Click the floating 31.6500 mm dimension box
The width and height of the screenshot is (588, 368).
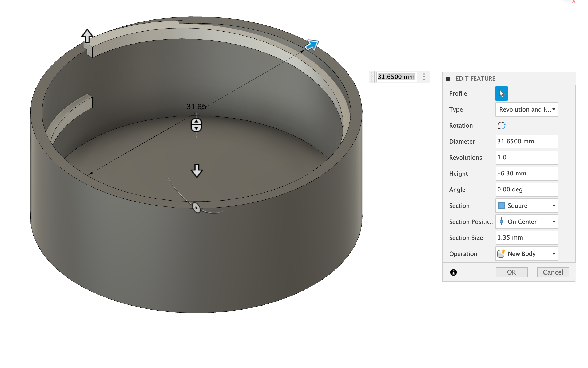(x=396, y=77)
